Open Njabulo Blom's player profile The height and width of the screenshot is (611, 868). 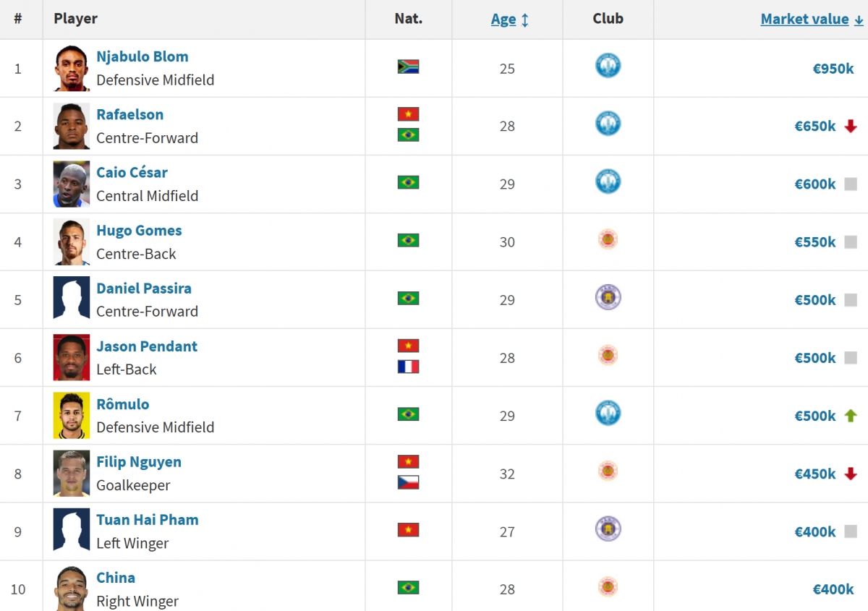click(x=142, y=56)
